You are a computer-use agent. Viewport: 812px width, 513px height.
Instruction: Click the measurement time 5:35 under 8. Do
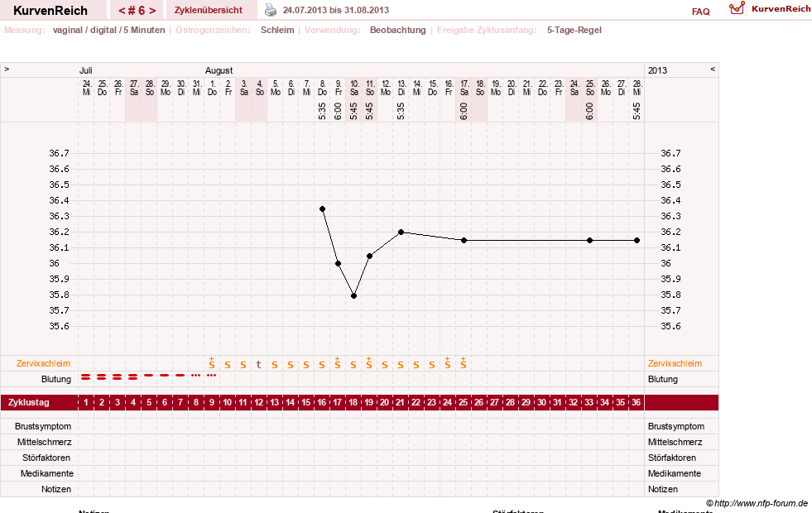tap(323, 111)
